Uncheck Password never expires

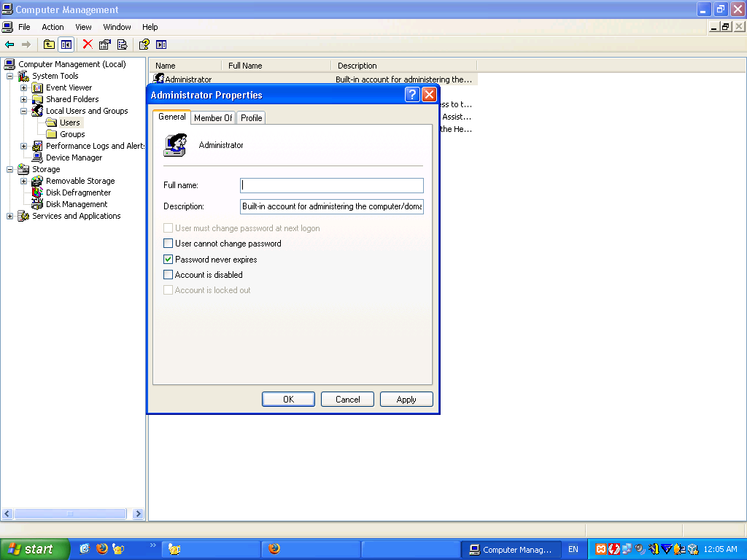[169, 260]
